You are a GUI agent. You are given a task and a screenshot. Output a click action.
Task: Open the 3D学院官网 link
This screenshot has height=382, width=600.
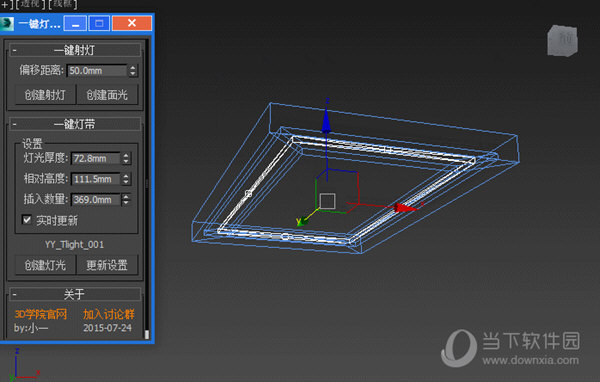[41, 314]
